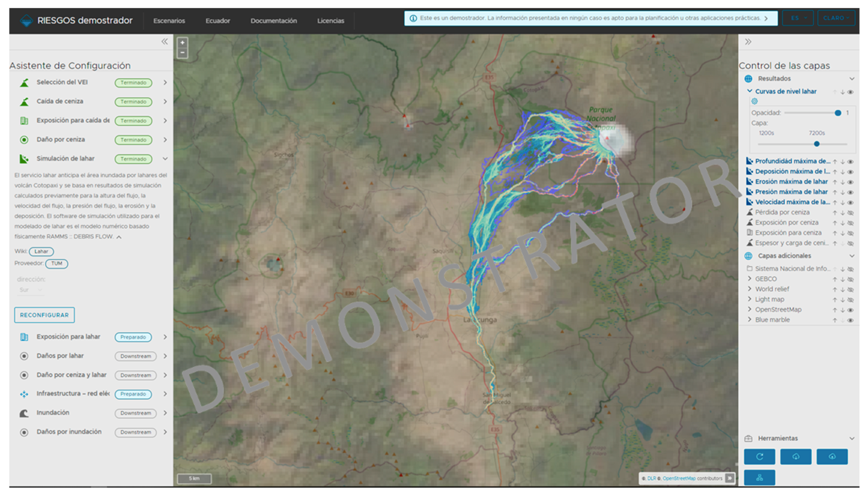Click the cloud download tool button
Screen dimensions: 868x496
[796, 456]
